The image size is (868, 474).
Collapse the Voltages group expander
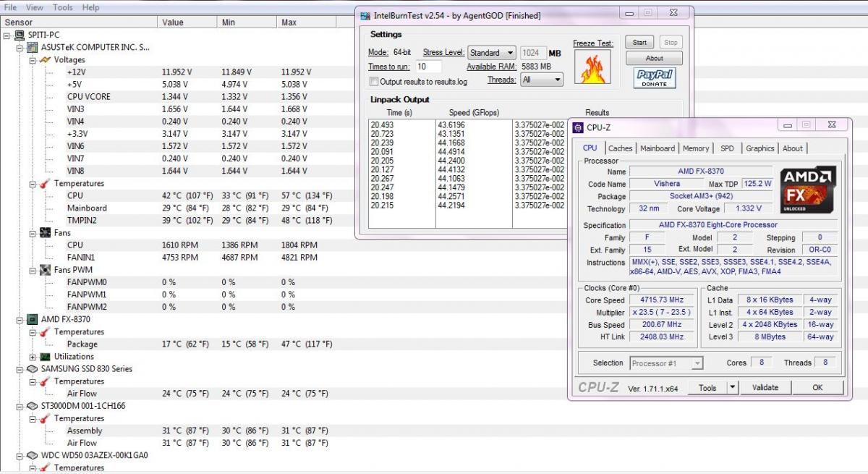[x=33, y=59]
